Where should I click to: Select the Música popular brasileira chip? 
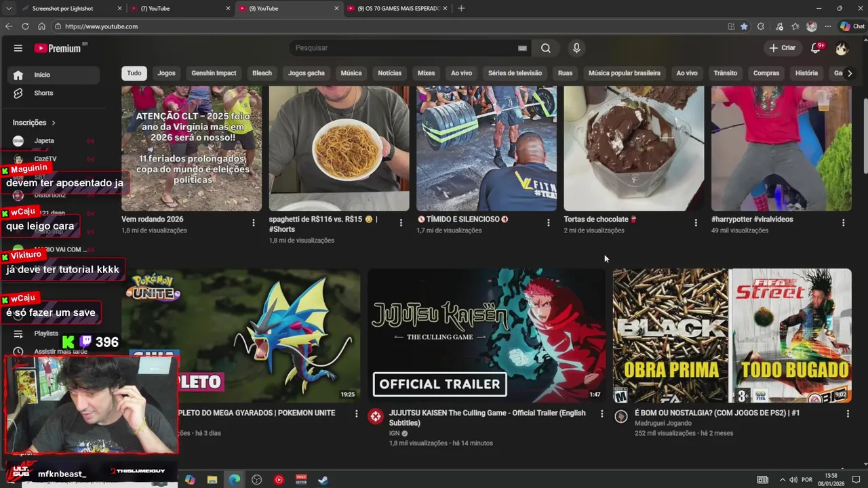click(x=624, y=73)
